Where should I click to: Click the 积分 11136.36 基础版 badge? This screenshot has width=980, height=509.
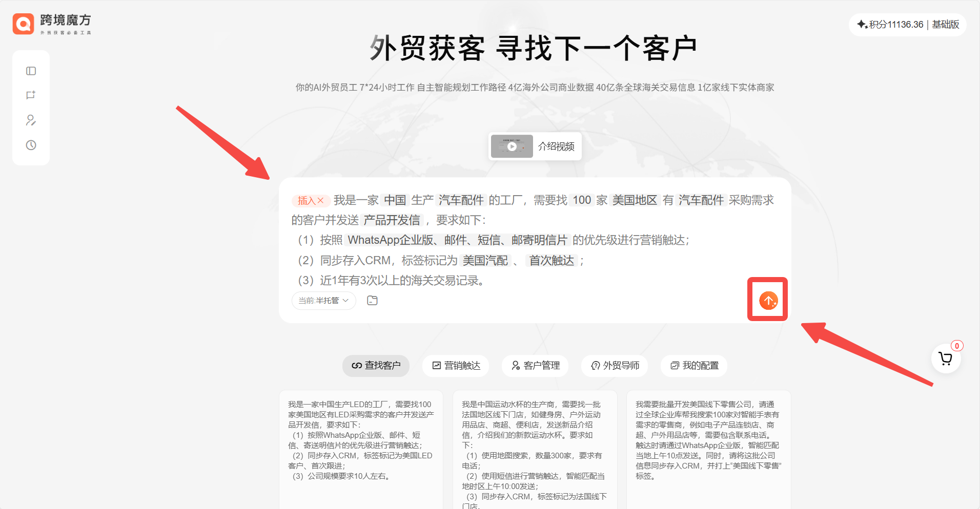click(x=907, y=25)
